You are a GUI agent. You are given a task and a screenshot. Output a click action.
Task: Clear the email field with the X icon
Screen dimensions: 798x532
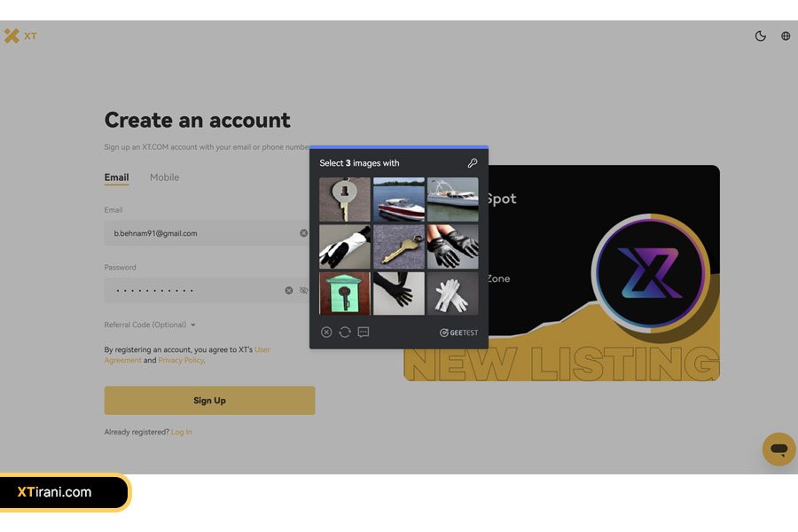[x=303, y=233]
